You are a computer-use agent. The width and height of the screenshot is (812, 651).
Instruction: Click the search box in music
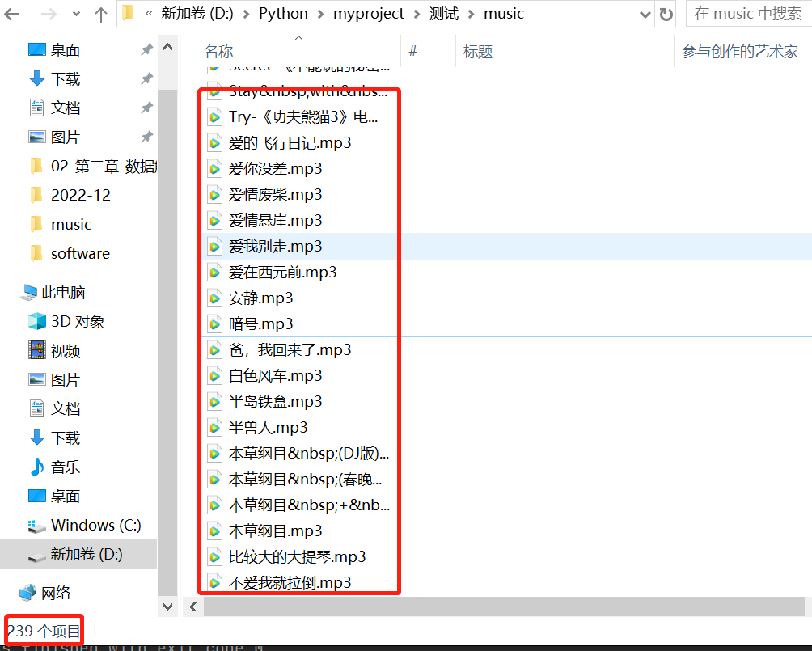tap(748, 14)
